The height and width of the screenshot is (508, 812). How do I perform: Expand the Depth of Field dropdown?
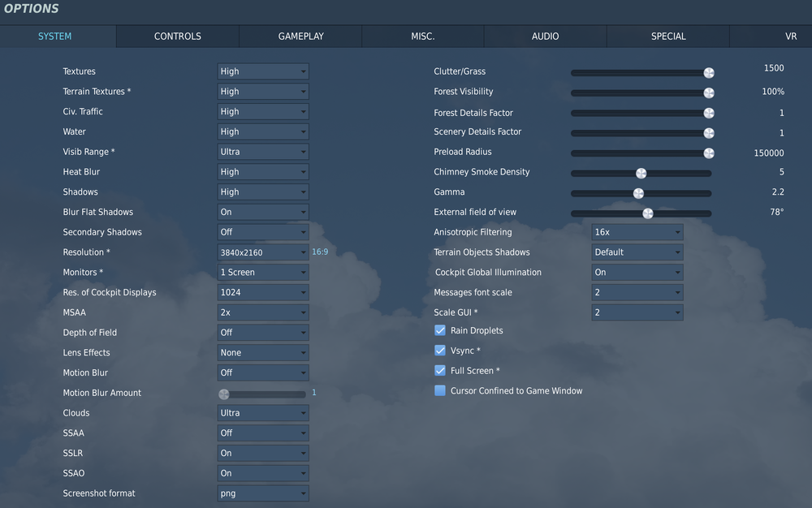click(x=263, y=333)
